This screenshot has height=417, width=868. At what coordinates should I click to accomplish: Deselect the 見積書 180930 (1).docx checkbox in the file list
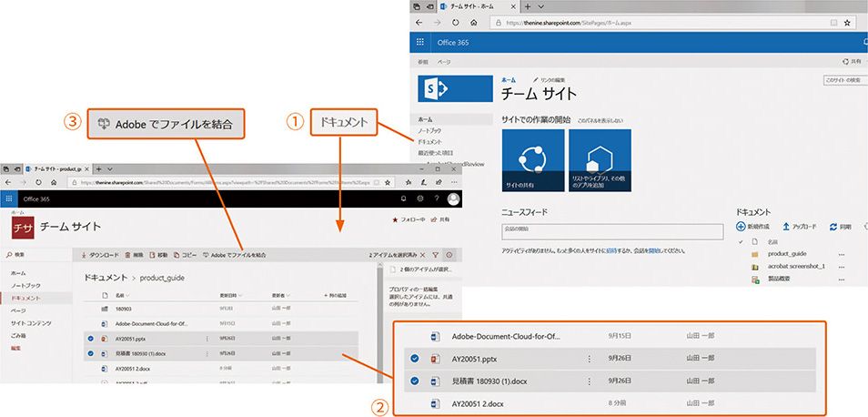pyautogui.click(x=90, y=352)
